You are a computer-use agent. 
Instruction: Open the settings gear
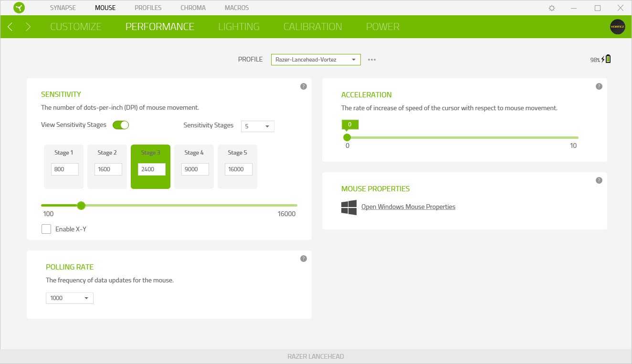552,8
